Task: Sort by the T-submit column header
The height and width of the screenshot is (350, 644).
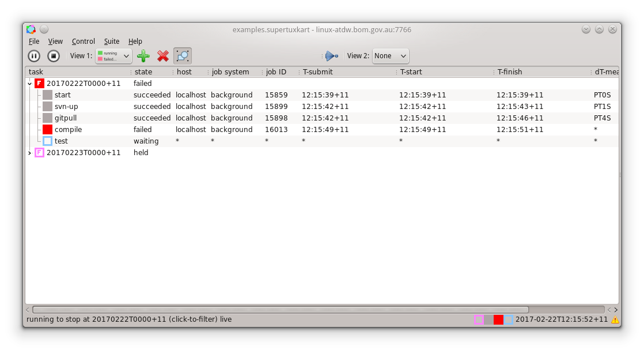Action: point(348,72)
